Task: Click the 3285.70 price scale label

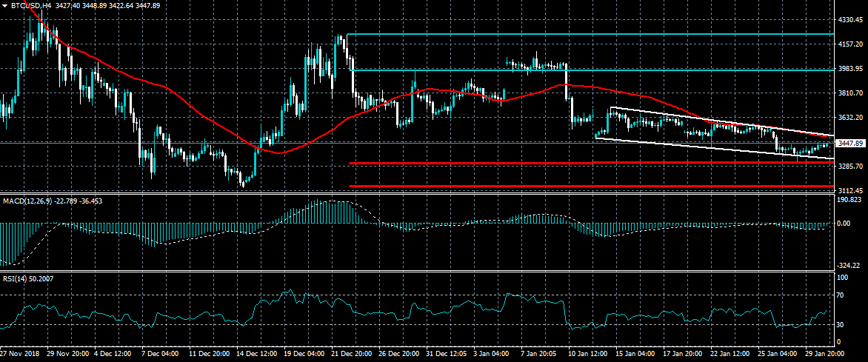Action: pyautogui.click(x=851, y=166)
